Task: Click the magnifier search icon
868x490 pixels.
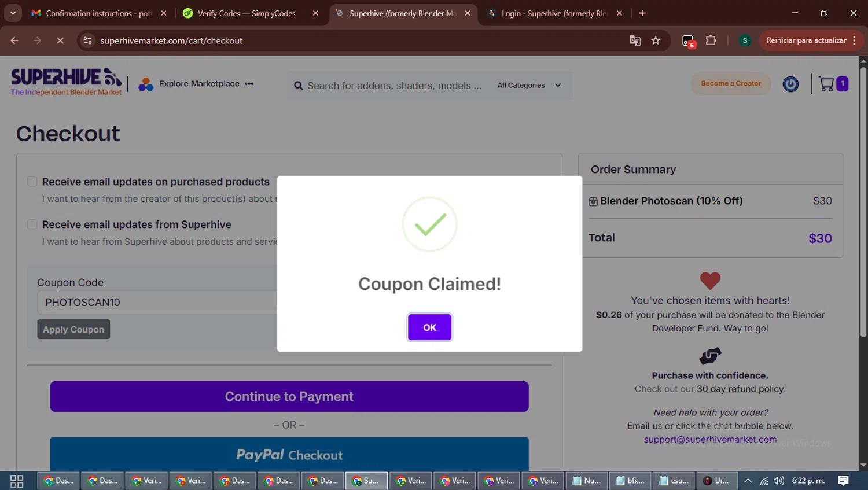Action: [x=299, y=86]
